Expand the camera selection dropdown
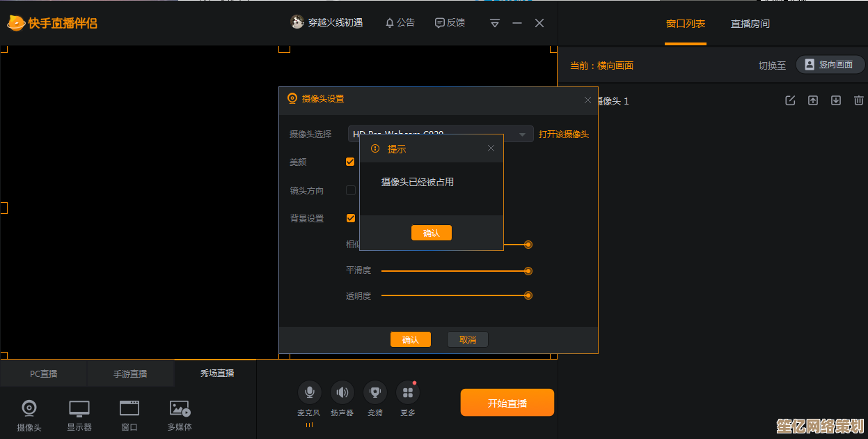This screenshot has height=439, width=868. click(x=522, y=134)
